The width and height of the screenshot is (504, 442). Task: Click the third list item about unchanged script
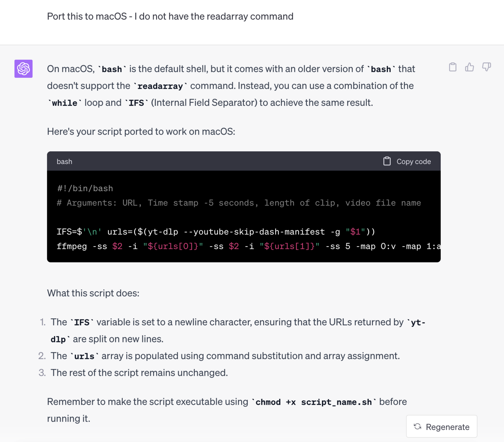pos(139,373)
